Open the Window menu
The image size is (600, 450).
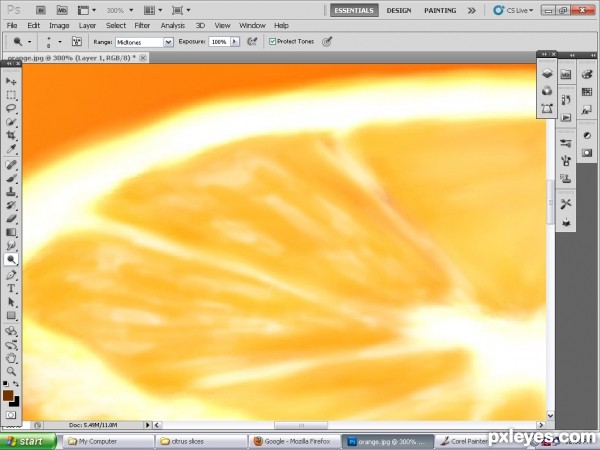[252, 26]
